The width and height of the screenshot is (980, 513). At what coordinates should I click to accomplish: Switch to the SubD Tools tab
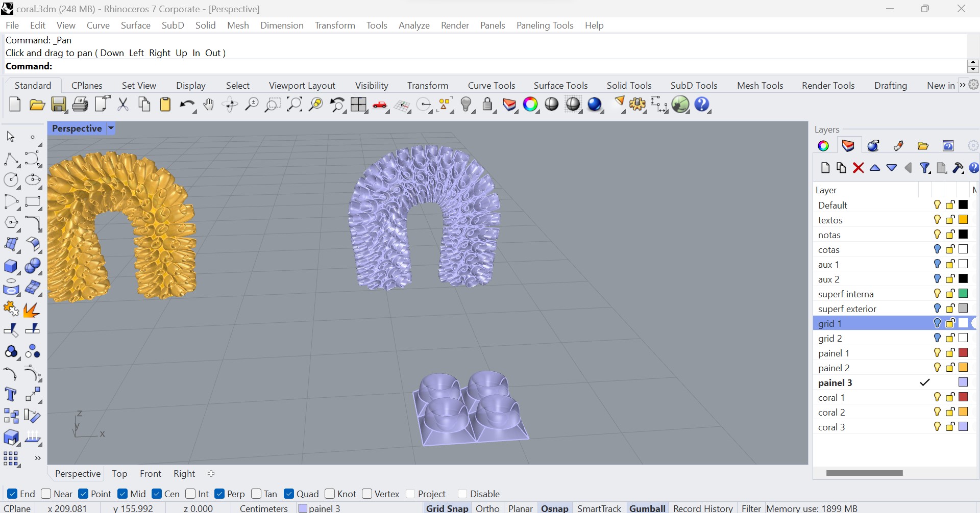pos(694,85)
